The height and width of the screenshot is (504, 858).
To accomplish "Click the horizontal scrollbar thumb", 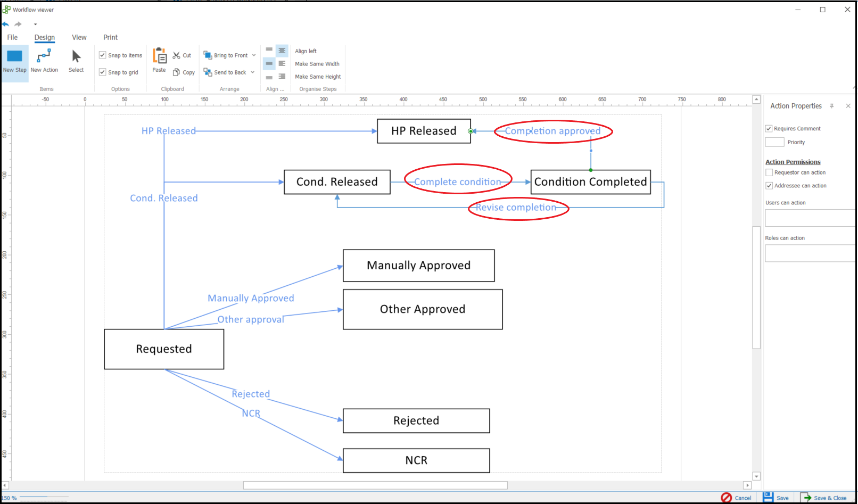I will coord(375,485).
